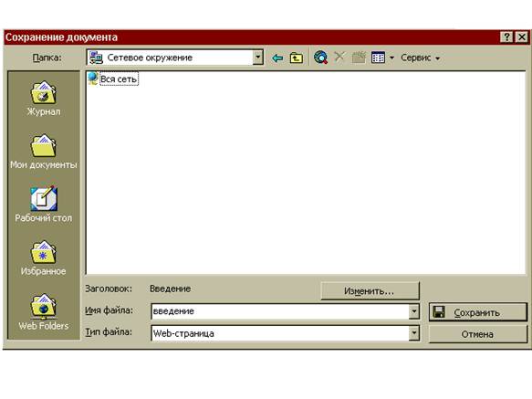Click Search the Web globe icon
The image size is (532, 399).
[320, 58]
